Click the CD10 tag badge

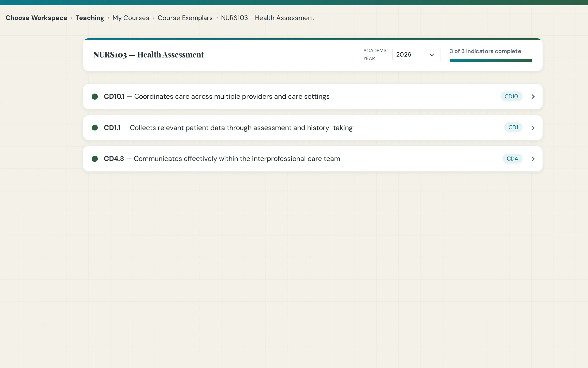point(511,96)
